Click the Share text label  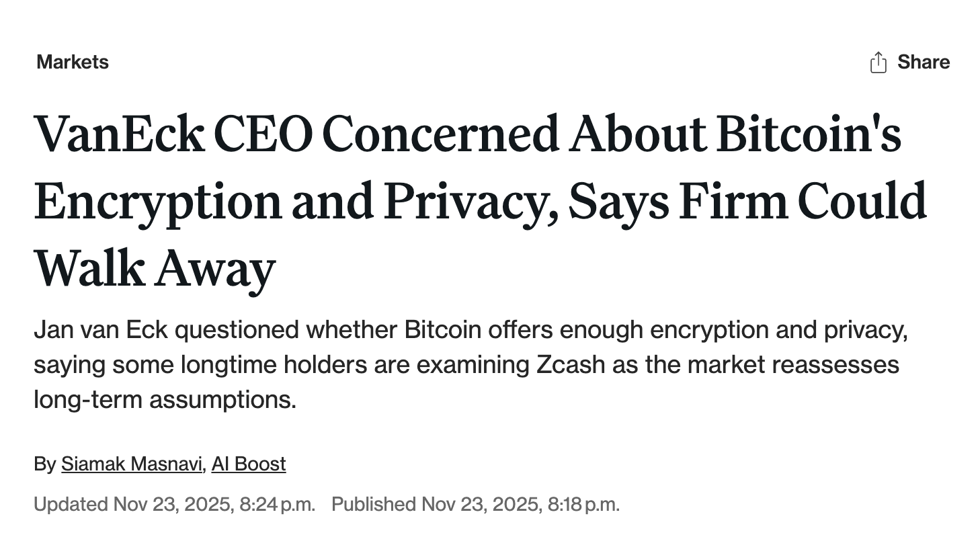point(924,63)
